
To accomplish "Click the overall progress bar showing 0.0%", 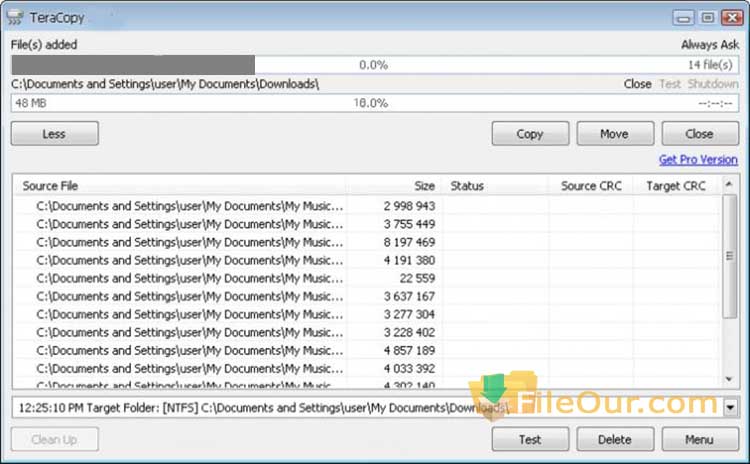I will coord(375,65).
